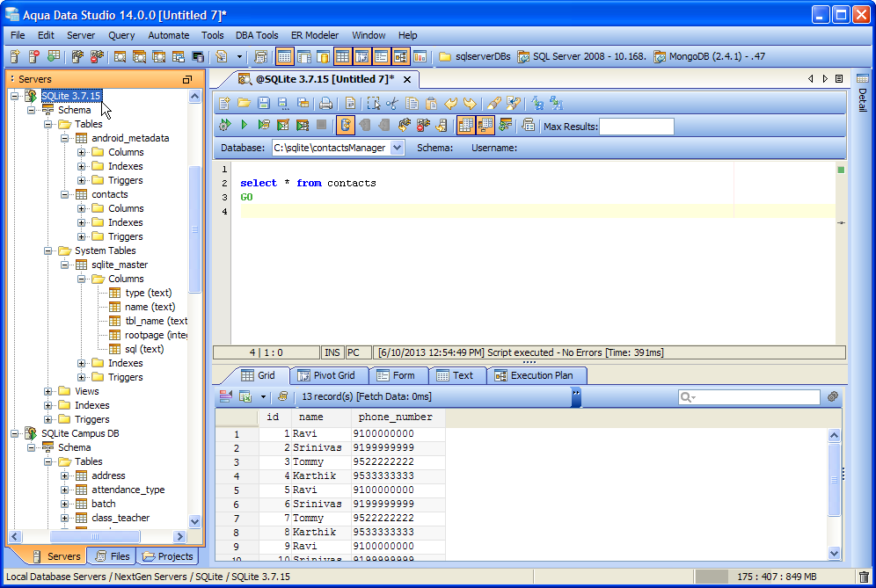The image size is (876, 588).
Task: Open the ER Modeler menu
Action: (x=315, y=35)
